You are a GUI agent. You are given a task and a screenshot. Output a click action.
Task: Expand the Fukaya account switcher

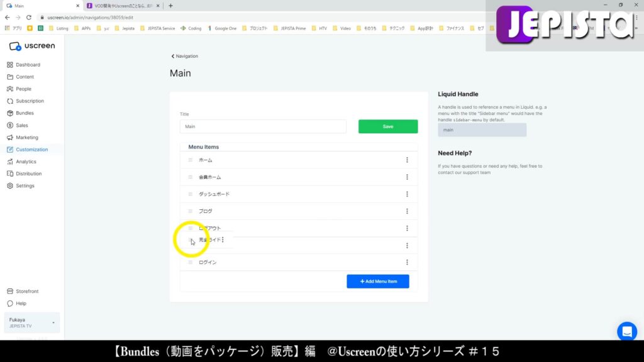coord(32,322)
